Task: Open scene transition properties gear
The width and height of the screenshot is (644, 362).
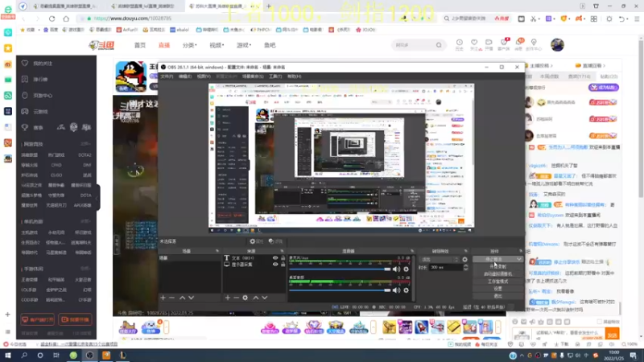Action: (464, 259)
